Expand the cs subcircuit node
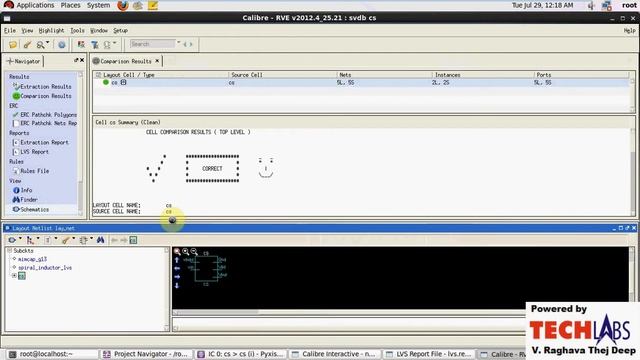 click(14, 276)
